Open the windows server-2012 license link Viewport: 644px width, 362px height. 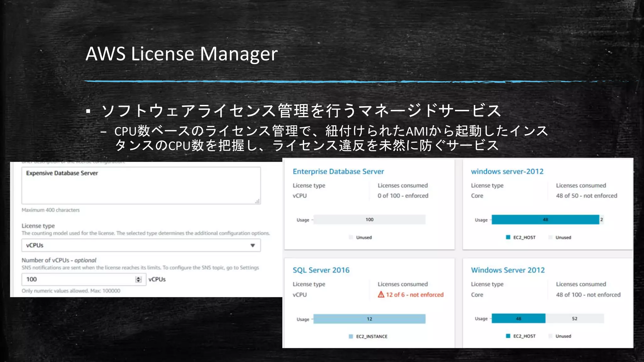tap(507, 172)
